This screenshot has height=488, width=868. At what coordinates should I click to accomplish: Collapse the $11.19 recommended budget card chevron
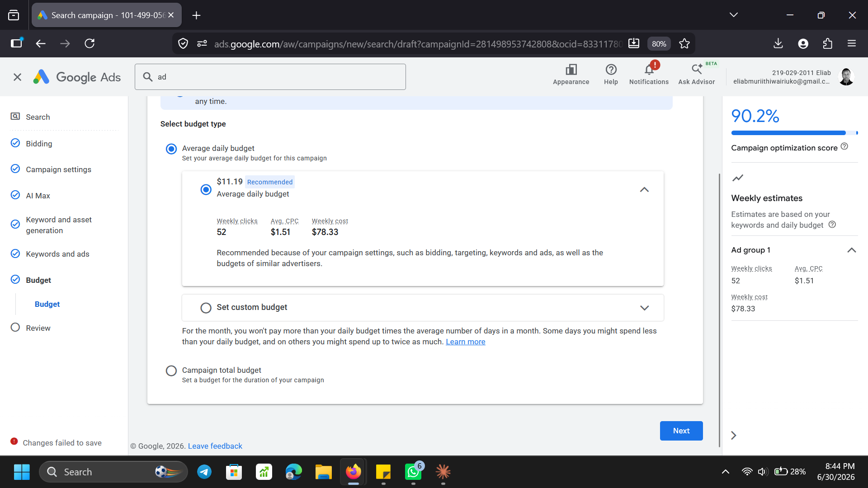[644, 190]
